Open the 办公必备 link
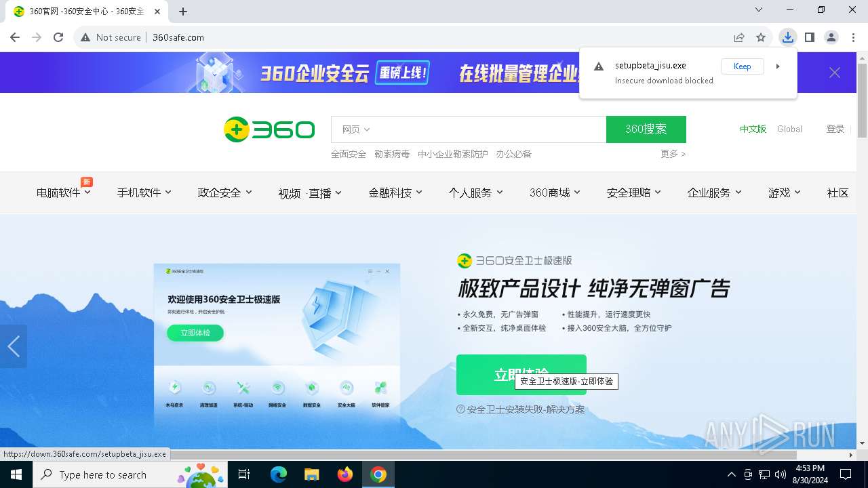Viewport: 868px width, 488px height. (x=513, y=154)
